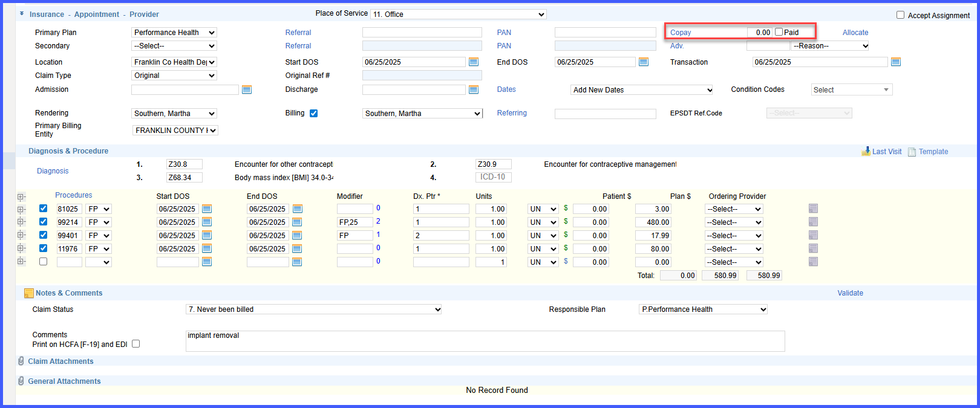Viewport: 980px width, 408px height.
Task: Open the Secondary plan dropdown
Action: [174, 46]
